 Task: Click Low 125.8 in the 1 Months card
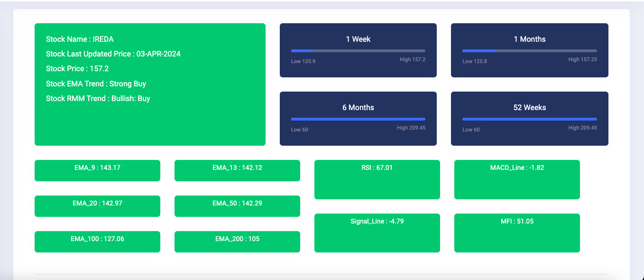[475, 61]
